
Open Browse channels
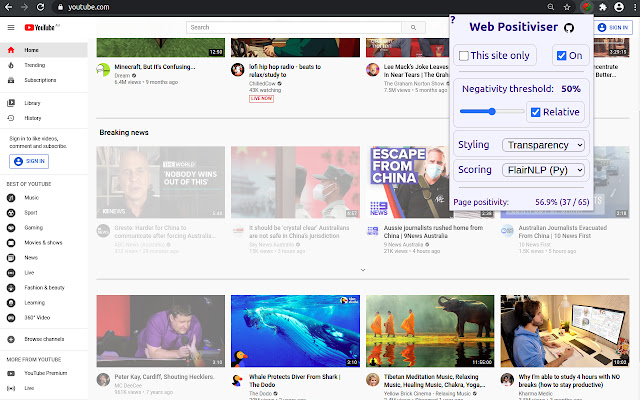44,339
